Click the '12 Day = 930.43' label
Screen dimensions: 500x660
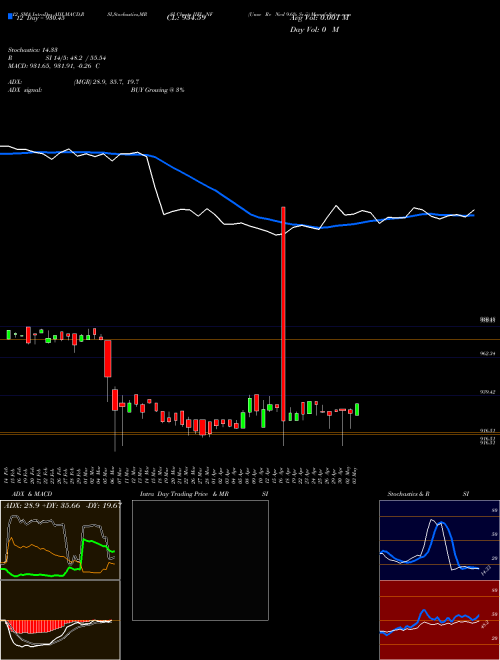pos(39,18)
